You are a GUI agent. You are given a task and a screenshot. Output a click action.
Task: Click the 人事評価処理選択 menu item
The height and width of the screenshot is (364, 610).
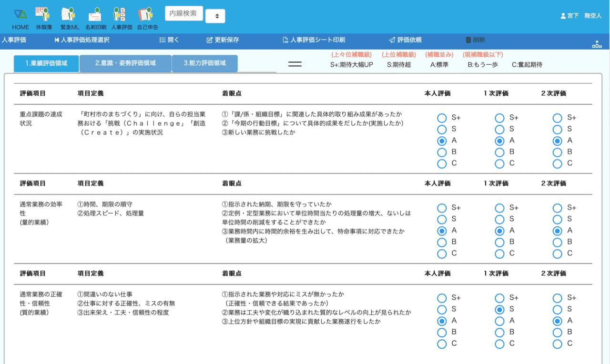82,40
